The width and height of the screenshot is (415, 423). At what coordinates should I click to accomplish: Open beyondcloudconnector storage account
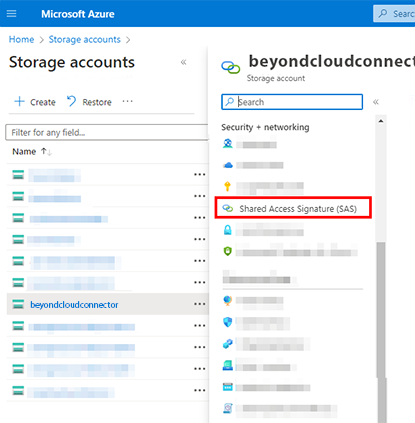point(74,305)
